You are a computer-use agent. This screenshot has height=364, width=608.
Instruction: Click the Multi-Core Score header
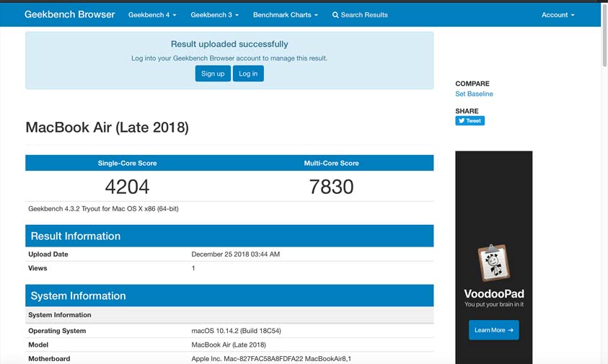click(x=331, y=163)
